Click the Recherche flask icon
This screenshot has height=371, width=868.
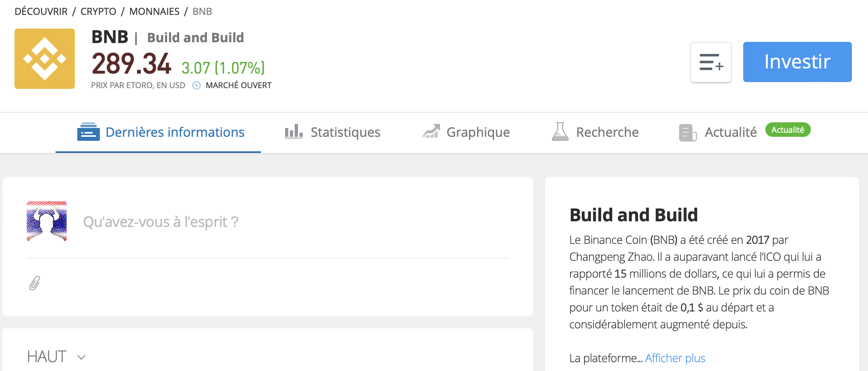coord(560,132)
